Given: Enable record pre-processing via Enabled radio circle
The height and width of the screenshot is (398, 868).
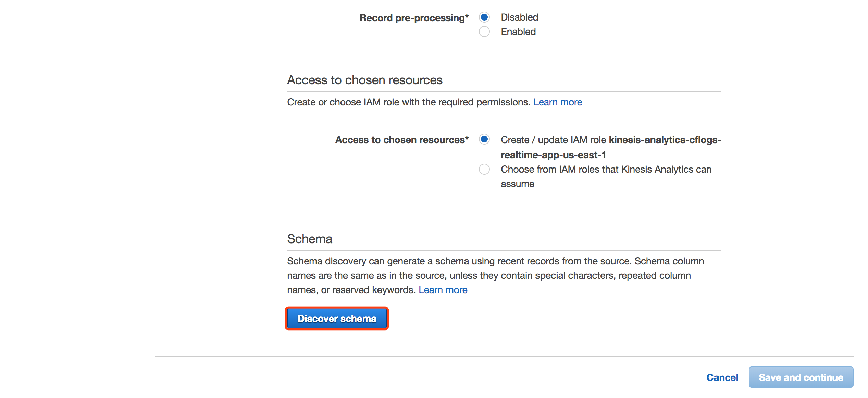Looking at the screenshot, I should [484, 32].
